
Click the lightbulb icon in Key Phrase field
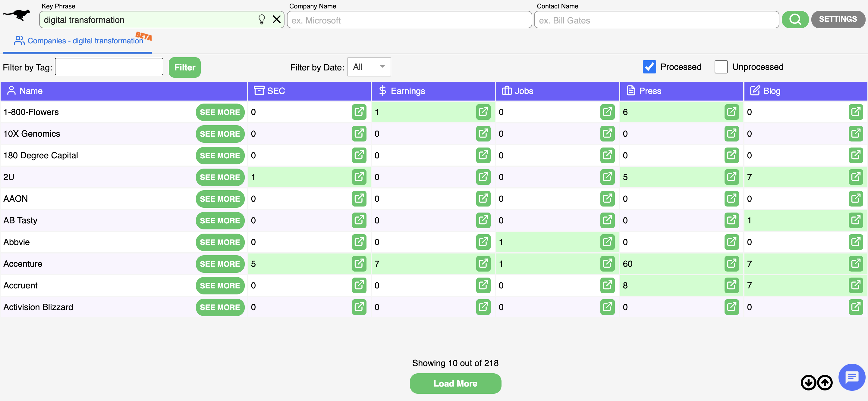pos(262,20)
